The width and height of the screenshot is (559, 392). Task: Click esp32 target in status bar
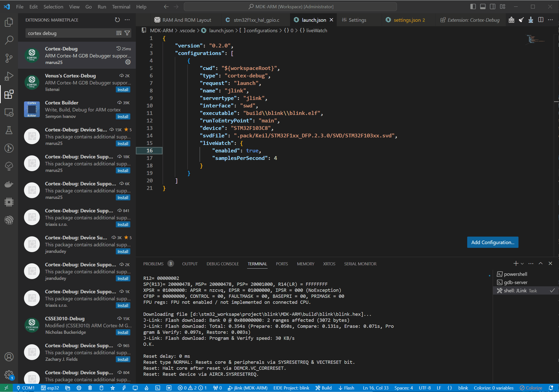click(x=50, y=388)
